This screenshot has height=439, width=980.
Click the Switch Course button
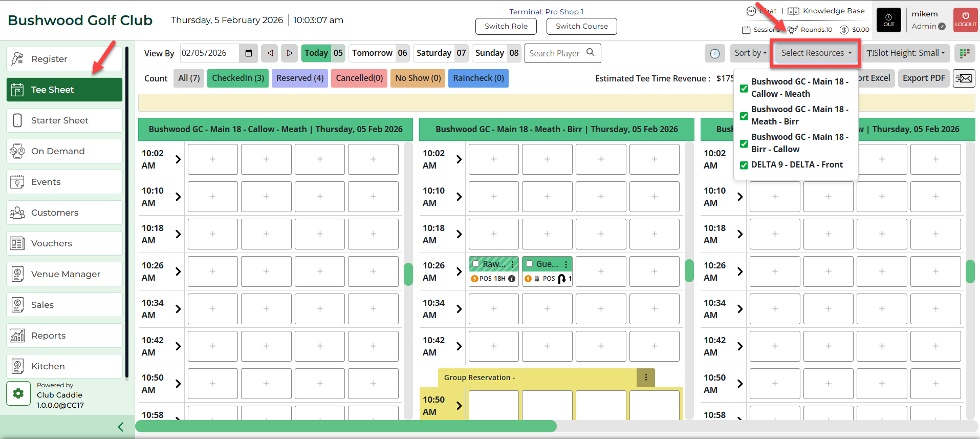tap(581, 26)
